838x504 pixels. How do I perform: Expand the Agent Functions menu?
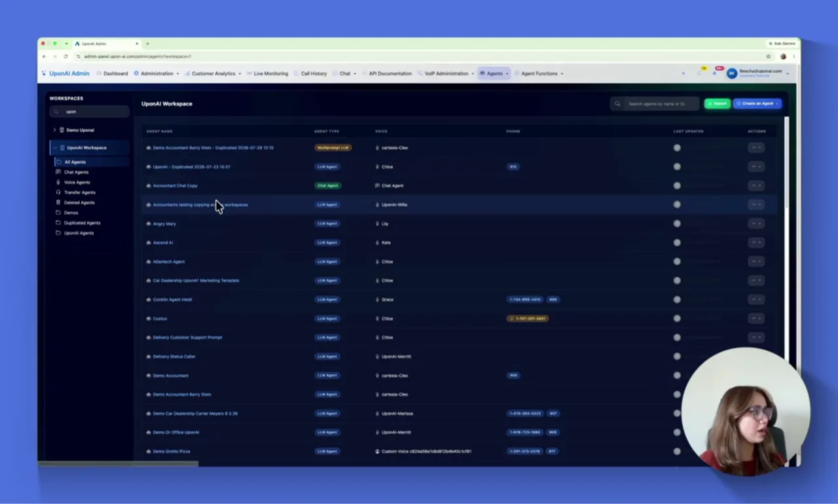pos(539,73)
